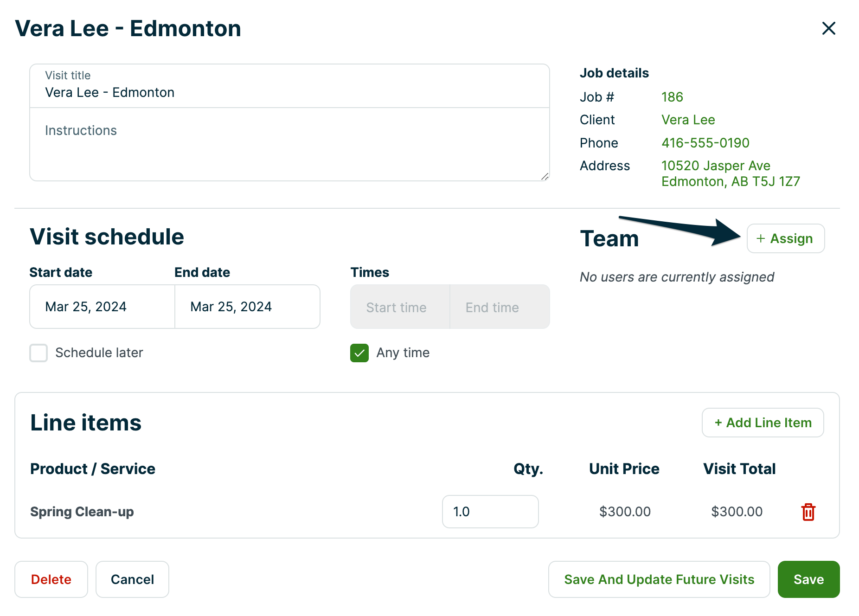859x616 pixels.
Task: Open client Vera Lee link
Action: pos(688,120)
